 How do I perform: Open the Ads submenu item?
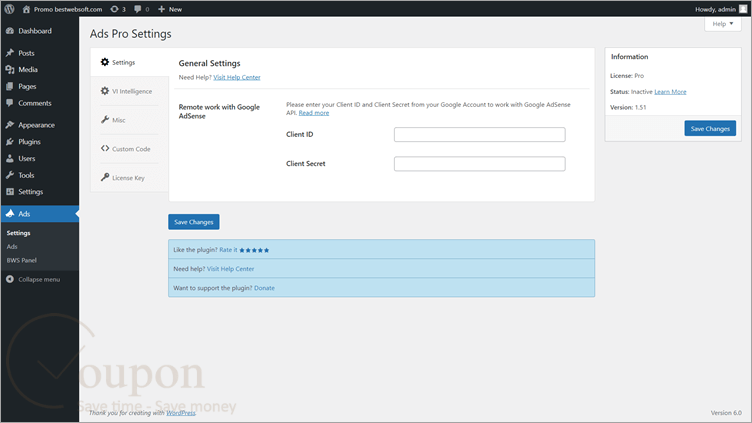(x=12, y=247)
